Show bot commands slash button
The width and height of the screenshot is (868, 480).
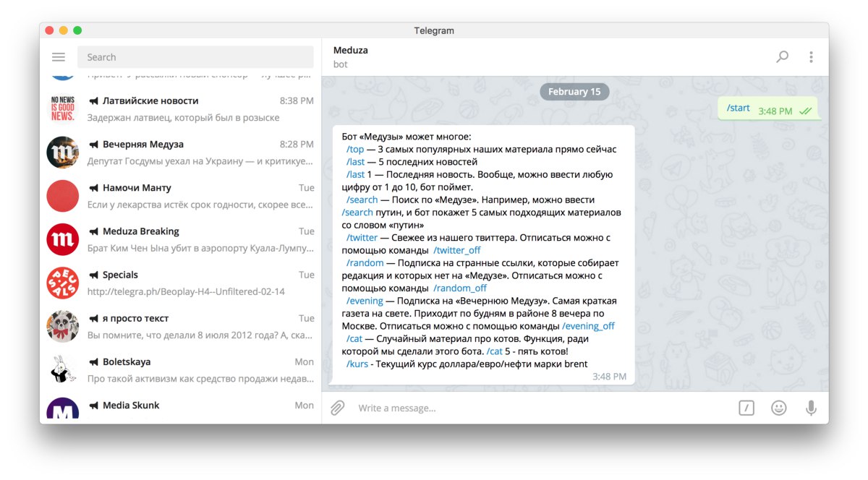click(746, 408)
